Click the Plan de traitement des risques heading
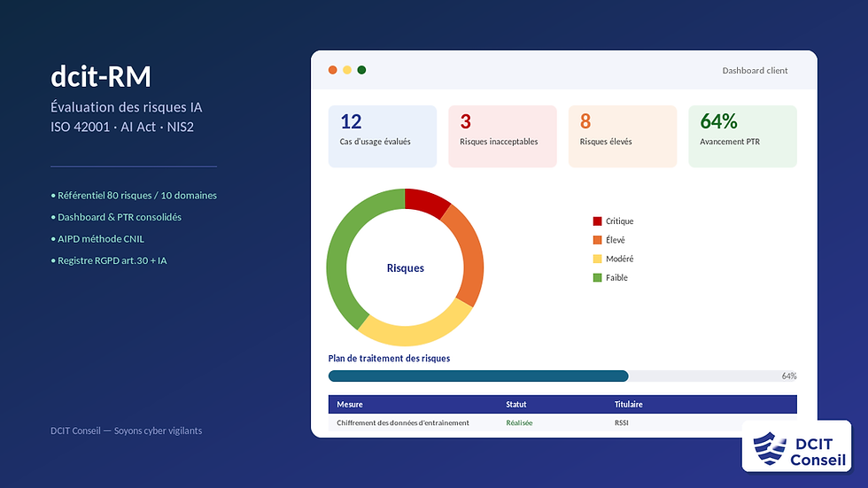 389,359
